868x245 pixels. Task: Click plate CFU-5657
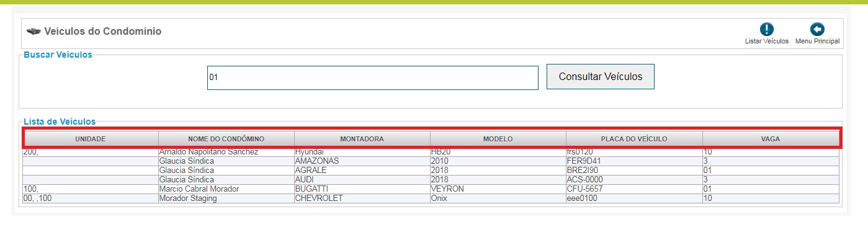point(634,189)
